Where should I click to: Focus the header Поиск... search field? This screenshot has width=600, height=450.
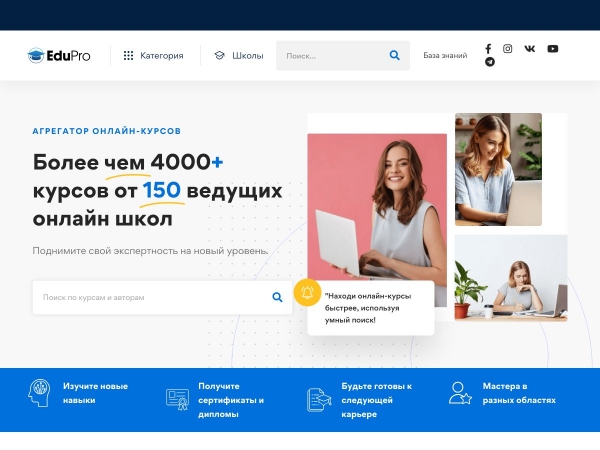click(343, 56)
